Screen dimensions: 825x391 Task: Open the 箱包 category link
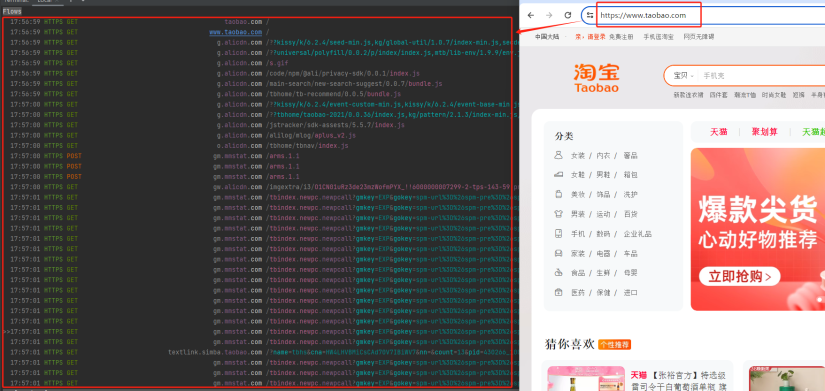pos(630,175)
